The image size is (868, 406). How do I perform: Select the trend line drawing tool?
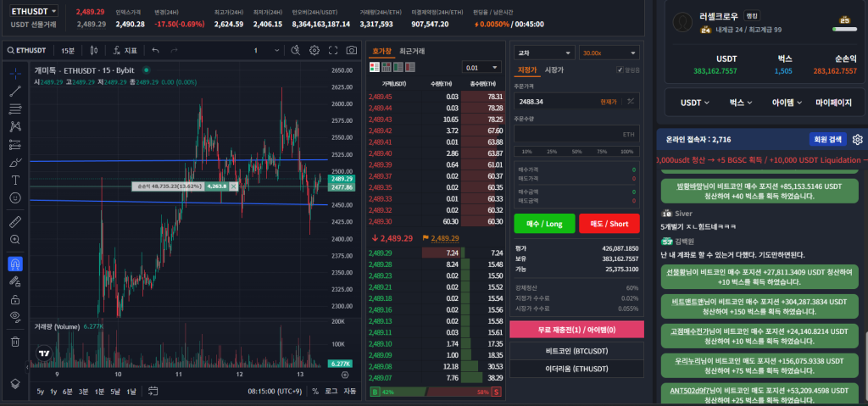click(15, 91)
